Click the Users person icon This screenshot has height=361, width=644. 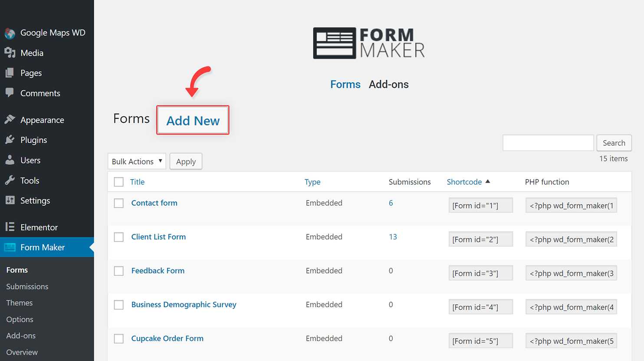click(x=10, y=160)
